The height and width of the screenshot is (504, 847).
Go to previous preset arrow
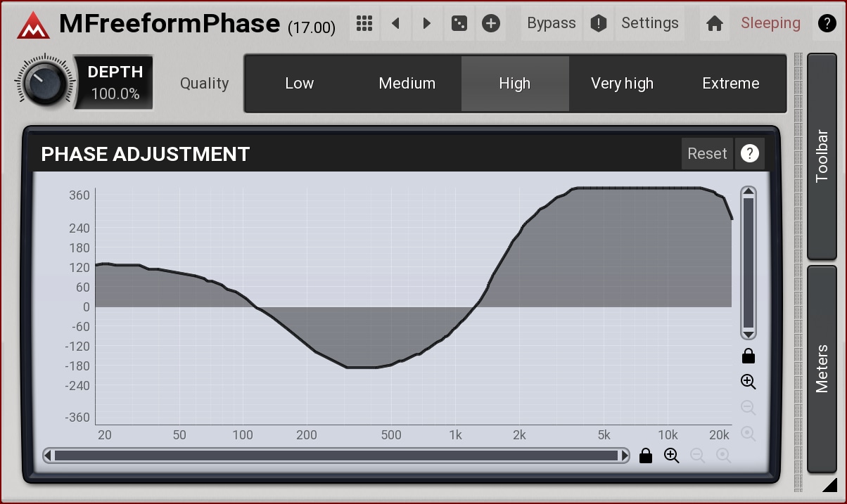click(395, 23)
